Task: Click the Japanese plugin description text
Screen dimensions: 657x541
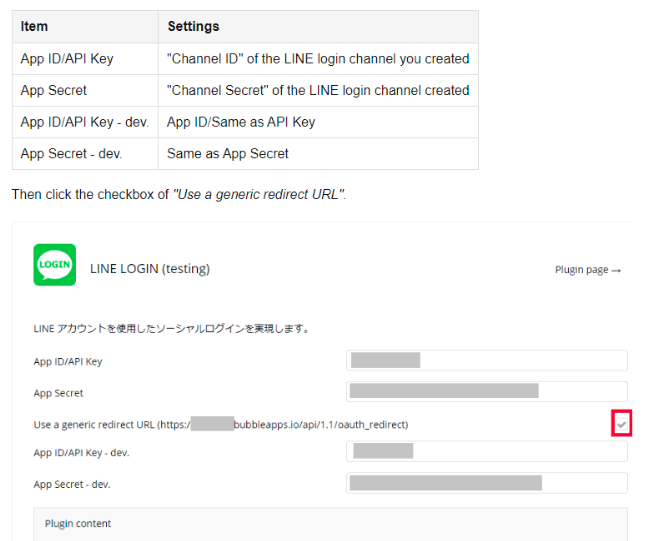Action: pyautogui.click(x=171, y=328)
